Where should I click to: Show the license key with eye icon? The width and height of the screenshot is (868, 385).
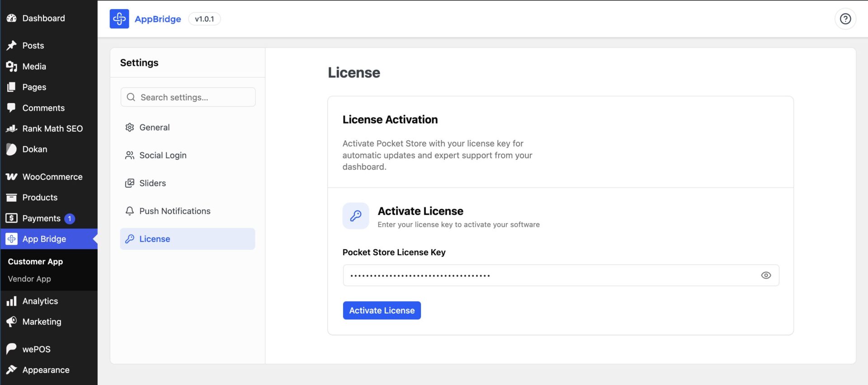pyautogui.click(x=766, y=275)
